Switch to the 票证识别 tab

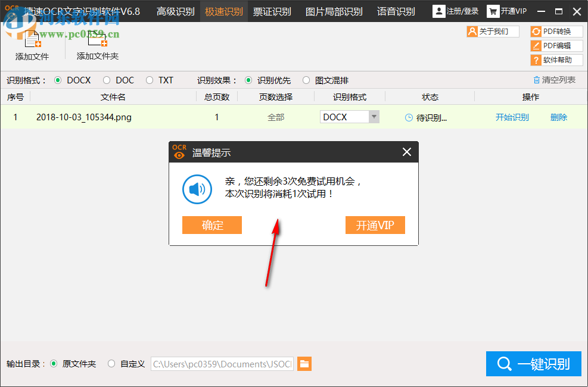coord(272,11)
